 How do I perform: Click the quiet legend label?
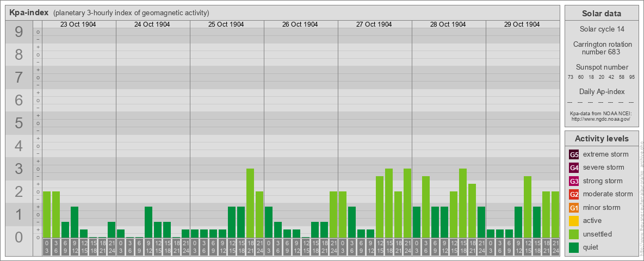(x=592, y=247)
